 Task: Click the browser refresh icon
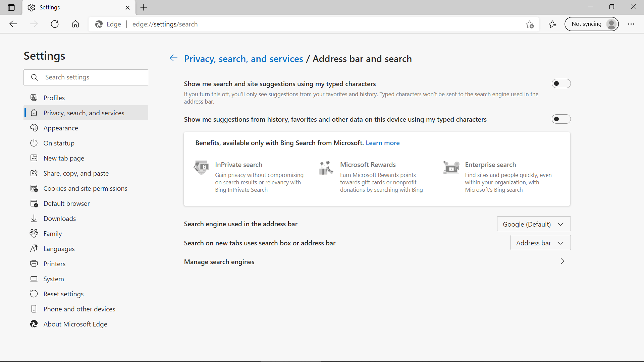point(55,24)
